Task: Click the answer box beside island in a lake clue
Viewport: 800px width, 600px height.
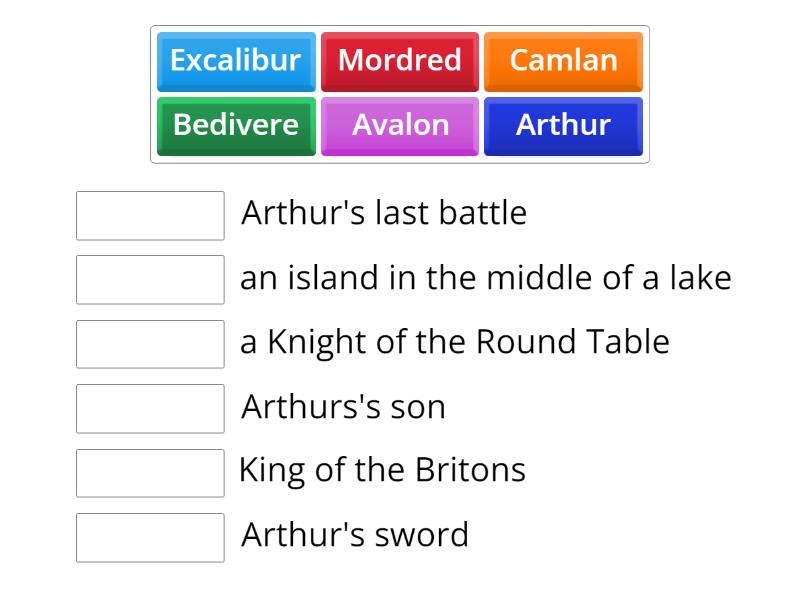Action: [149, 280]
